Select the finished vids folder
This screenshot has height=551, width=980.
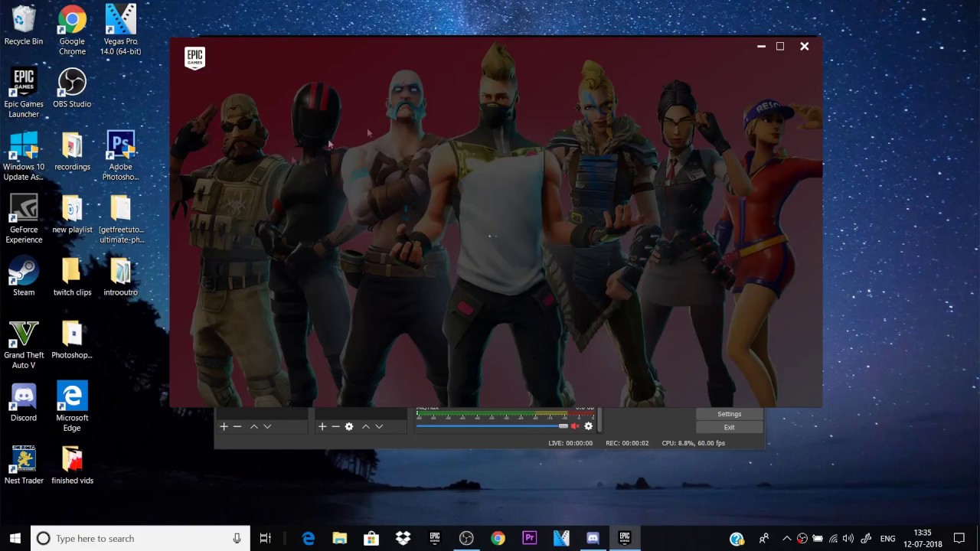point(72,465)
